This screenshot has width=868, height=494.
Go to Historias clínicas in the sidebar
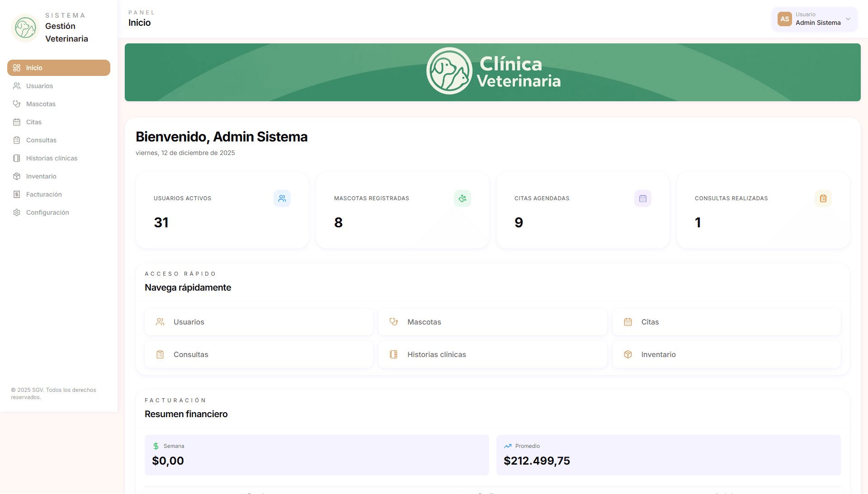[52, 158]
